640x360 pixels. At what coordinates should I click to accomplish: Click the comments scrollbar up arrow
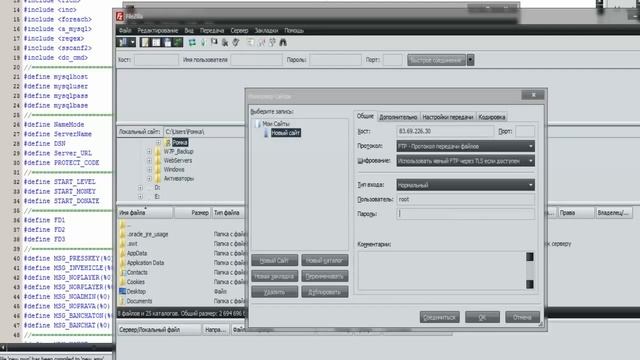pyautogui.click(x=530, y=257)
